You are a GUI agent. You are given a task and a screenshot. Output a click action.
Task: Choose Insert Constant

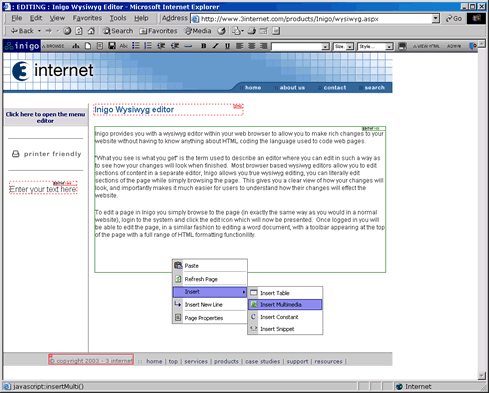pos(285,317)
